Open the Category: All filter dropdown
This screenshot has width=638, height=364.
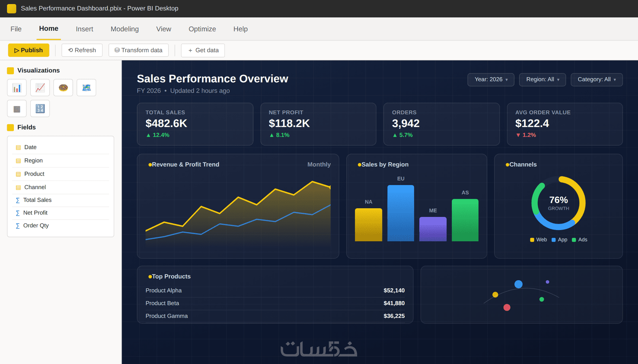pos(597,80)
